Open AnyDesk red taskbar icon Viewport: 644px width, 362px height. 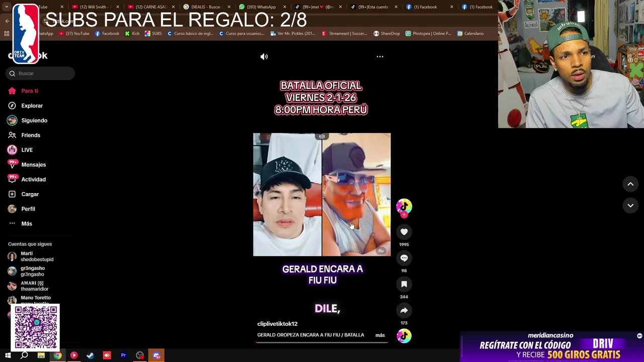point(107,355)
